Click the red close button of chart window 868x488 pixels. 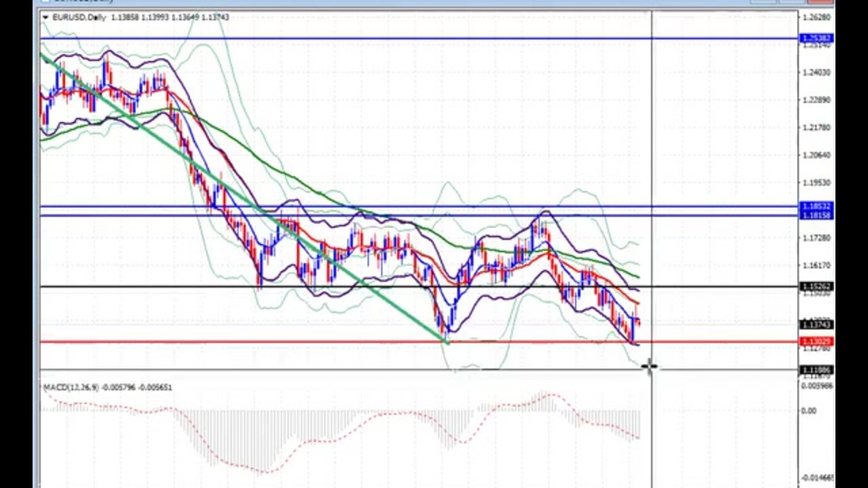[x=820, y=2]
